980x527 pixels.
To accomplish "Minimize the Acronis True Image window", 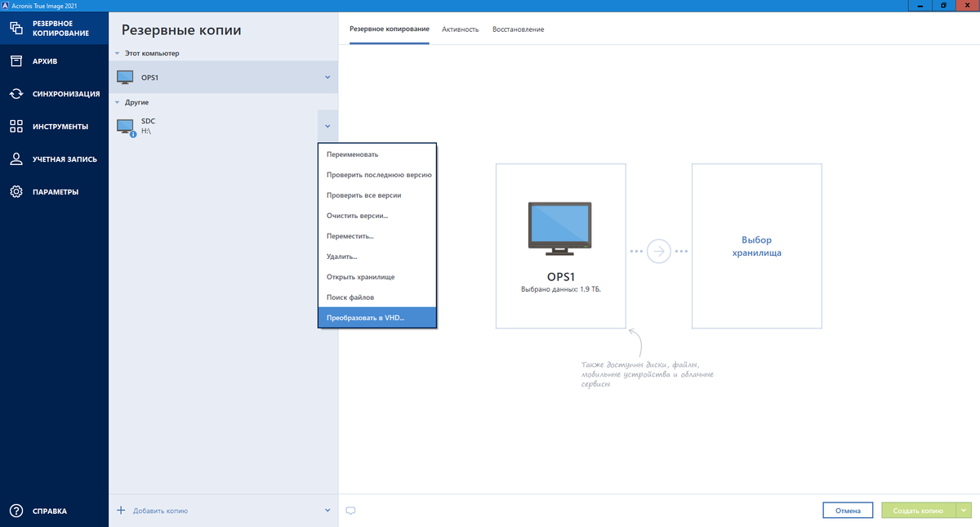I will coord(922,5).
